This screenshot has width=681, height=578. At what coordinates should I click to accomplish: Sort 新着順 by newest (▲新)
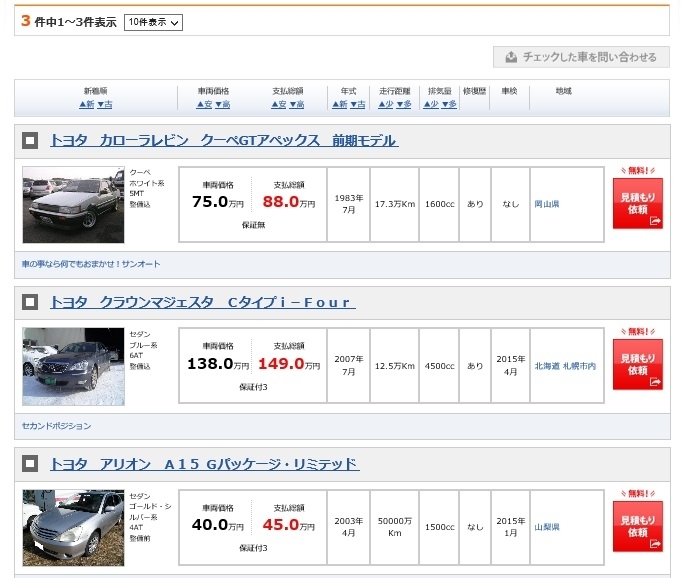coord(86,104)
